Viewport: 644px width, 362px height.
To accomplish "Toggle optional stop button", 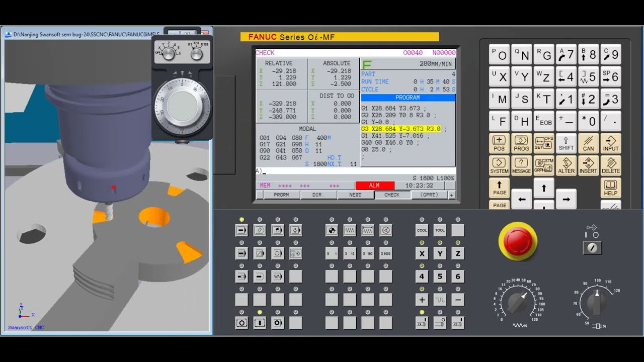I will (x=278, y=253).
